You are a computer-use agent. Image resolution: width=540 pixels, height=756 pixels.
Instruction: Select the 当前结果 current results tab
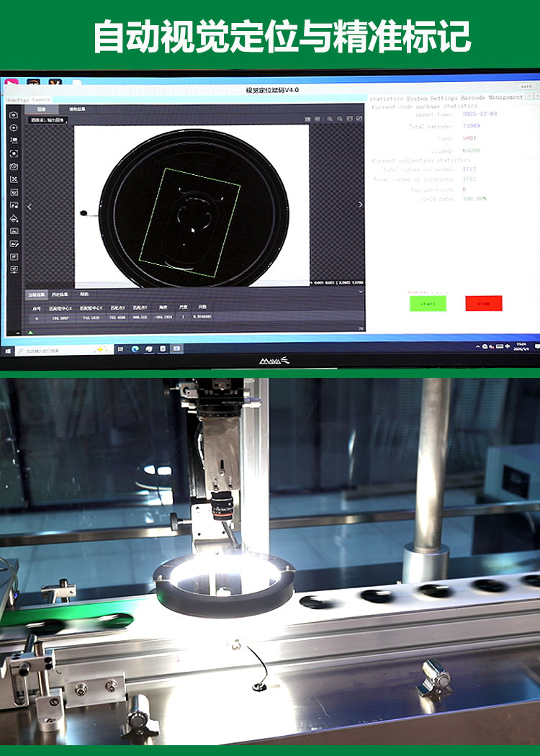(x=36, y=294)
